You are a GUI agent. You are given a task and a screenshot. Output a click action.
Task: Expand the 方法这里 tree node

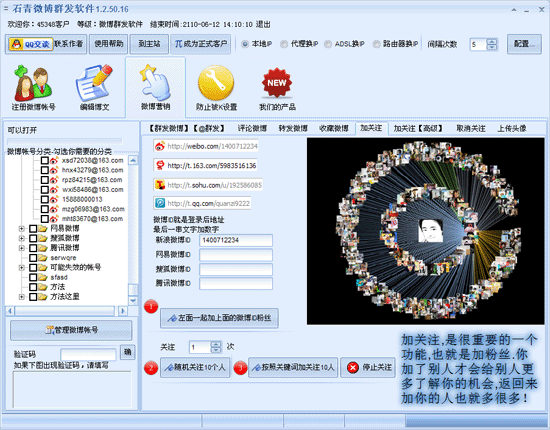pos(21,297)
